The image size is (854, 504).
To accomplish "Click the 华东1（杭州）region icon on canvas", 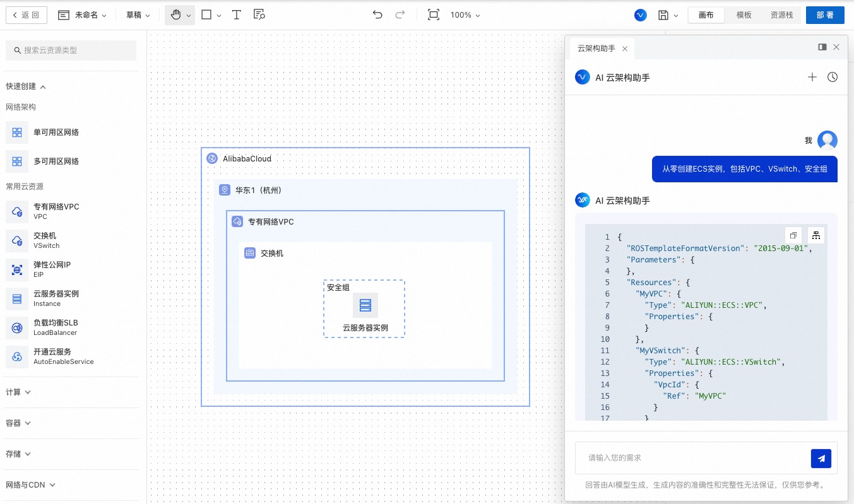I will point(225,190).
